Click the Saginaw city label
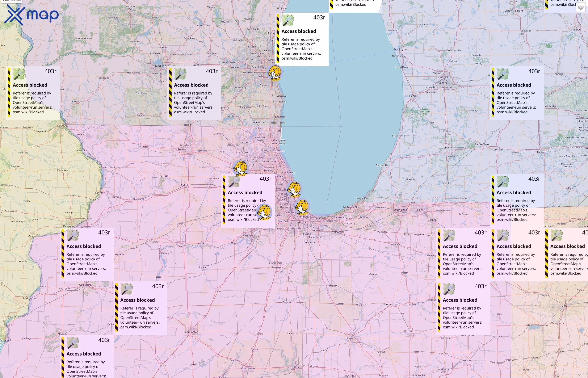This screenshot has width=588, height=378. coord(576,29)
